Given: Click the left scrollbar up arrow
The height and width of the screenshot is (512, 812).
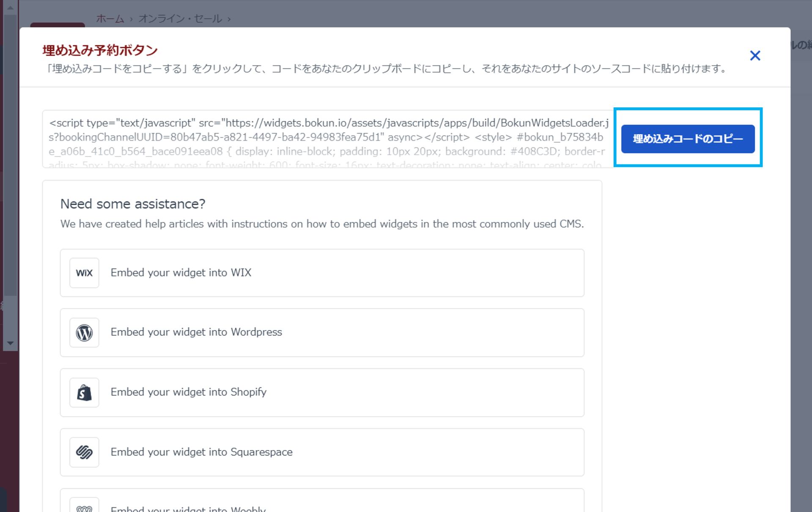Looking at the screenshot, I should click(x=10, y=8).
